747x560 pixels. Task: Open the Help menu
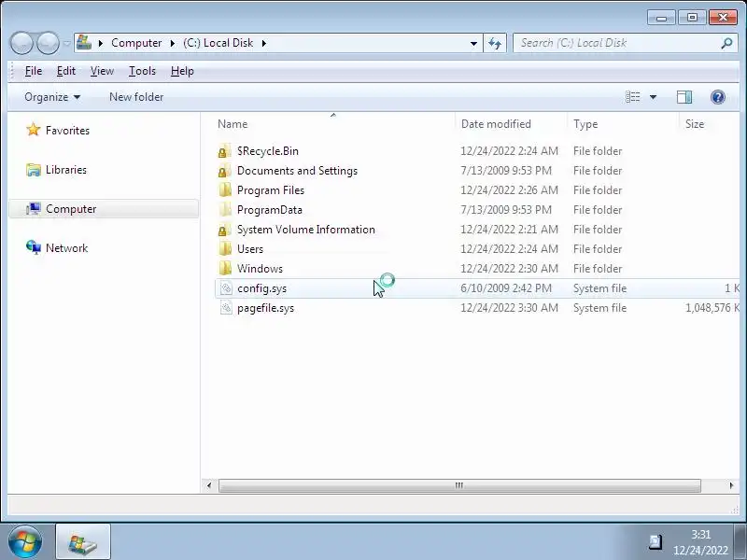point(182,71)
